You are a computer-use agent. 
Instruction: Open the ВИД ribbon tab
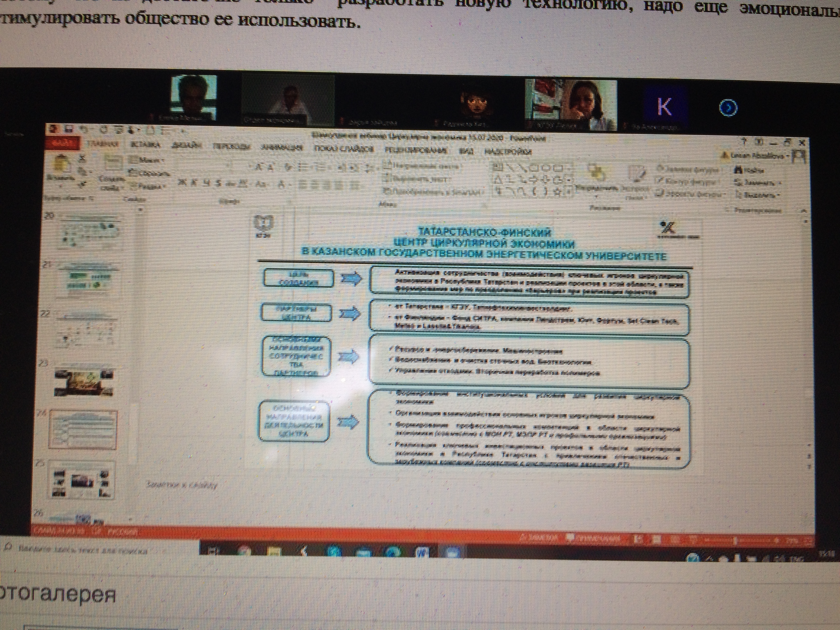[466, 151]
